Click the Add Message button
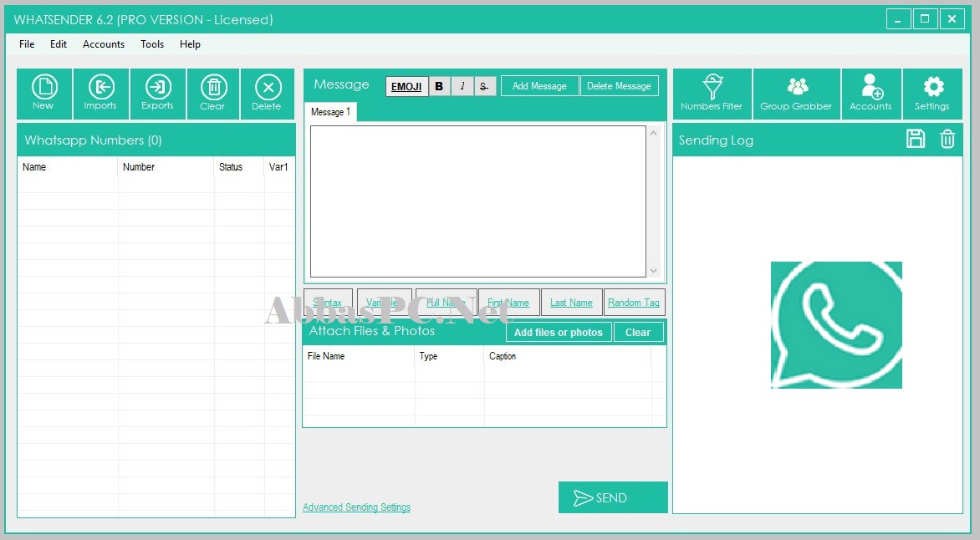This screenshot has width=980, height=540. 539,86
